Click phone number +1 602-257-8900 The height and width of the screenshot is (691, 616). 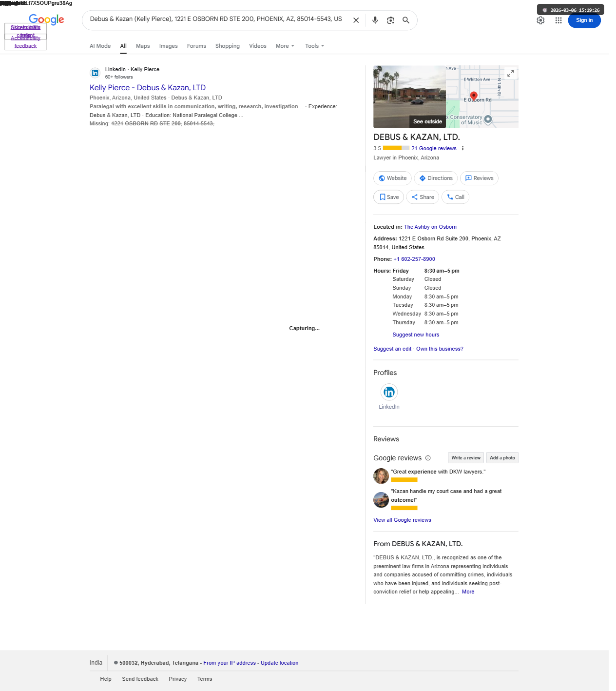(414, 259)
